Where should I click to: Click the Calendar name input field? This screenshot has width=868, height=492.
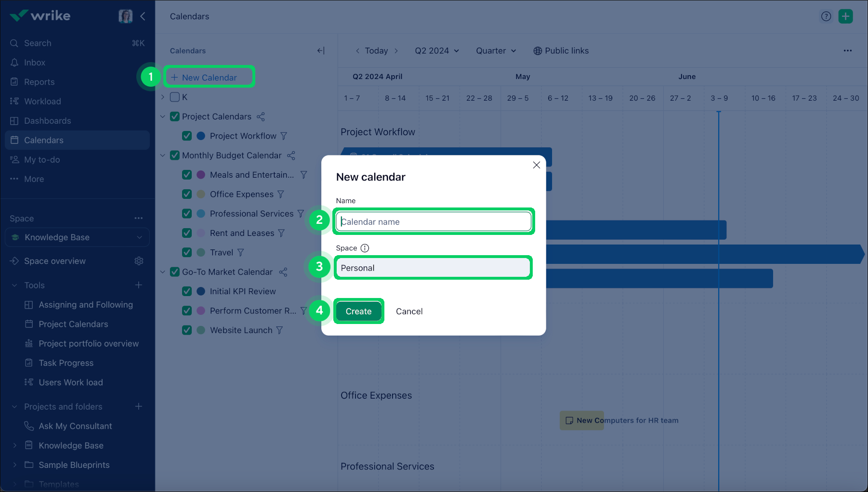434,222
